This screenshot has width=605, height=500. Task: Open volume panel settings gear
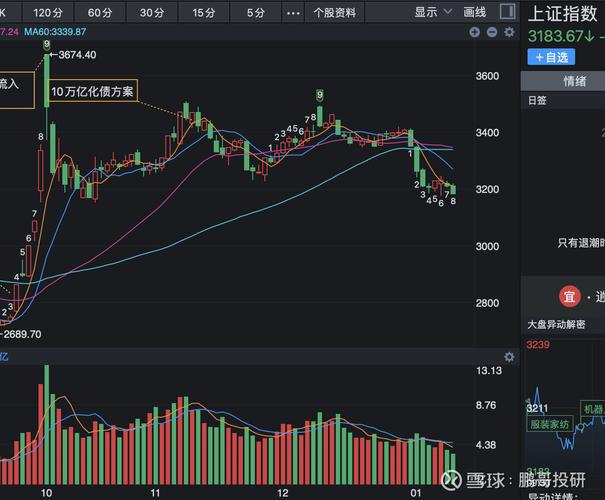click(x=509, y=357)
